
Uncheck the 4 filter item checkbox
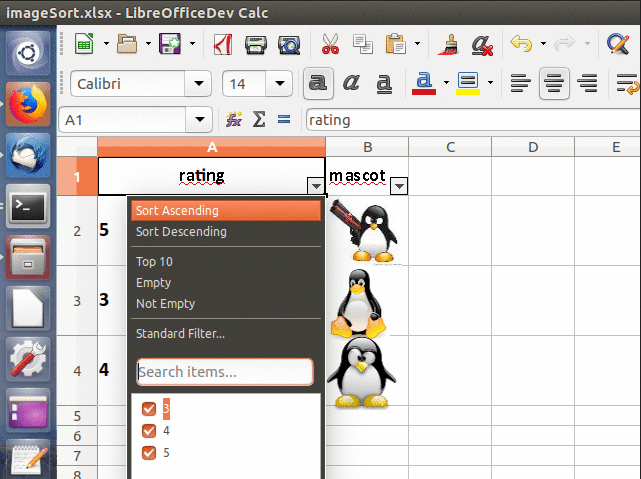coord(149,431)
